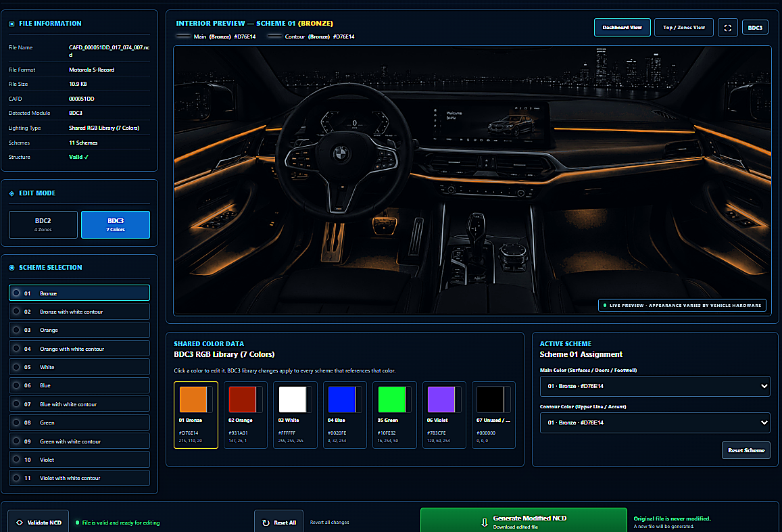Click the 'Motorola S-Record' file format value
This screenshot has width=782, height=532.
pyautogui.click(x=92, y=70)
